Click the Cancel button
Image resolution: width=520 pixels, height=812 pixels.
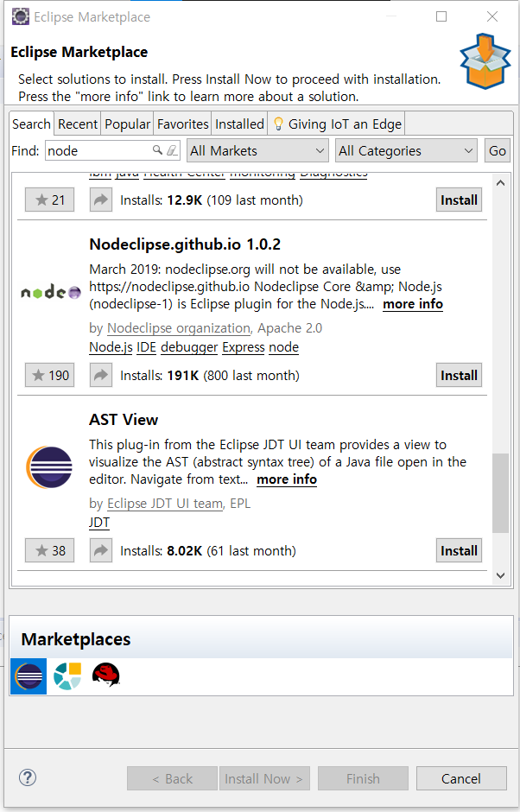(x=461, y=778)
